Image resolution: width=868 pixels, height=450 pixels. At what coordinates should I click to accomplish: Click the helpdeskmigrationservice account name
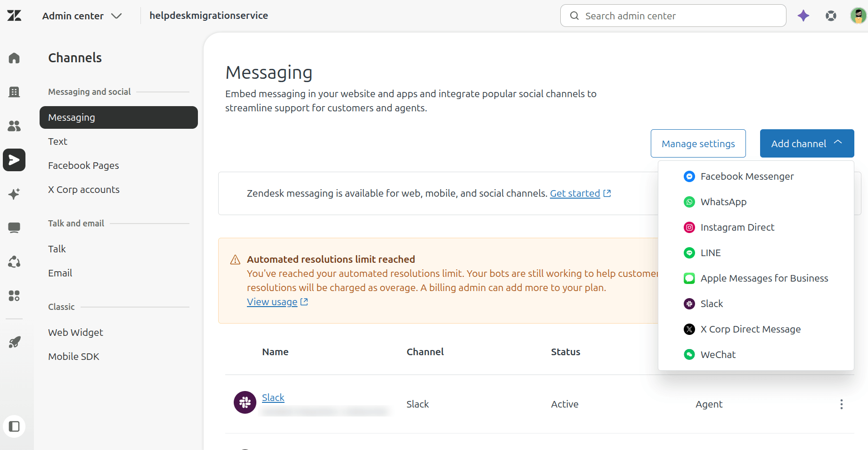coord(209,16)
